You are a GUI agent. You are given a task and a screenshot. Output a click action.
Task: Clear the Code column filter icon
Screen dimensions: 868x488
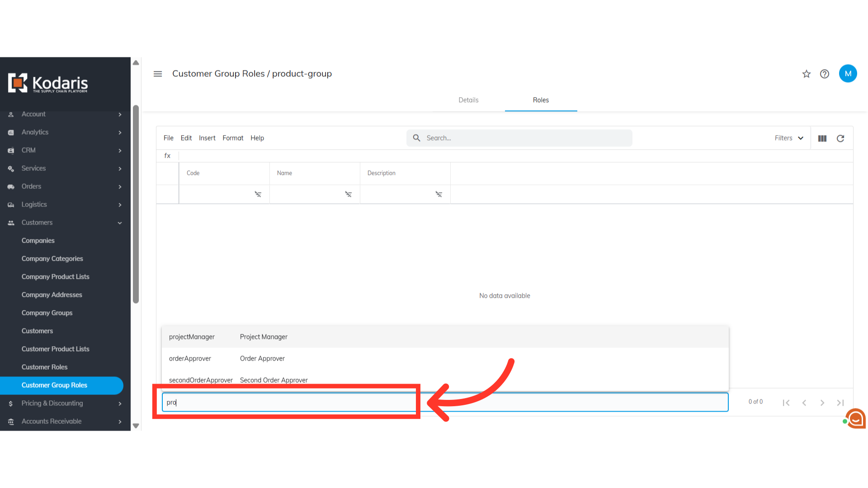(x=258, y=194)
